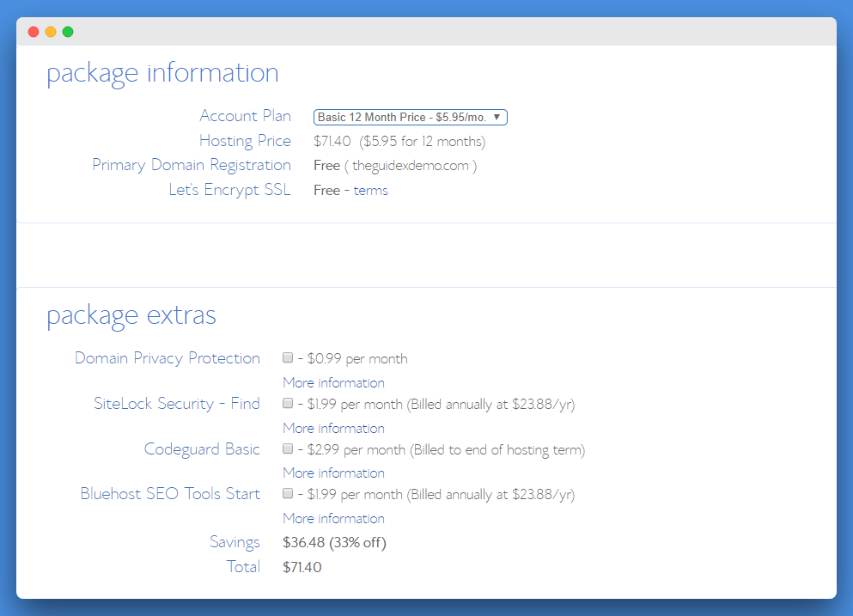Open More information under Domain Privacy Protection
Viewport: 853px width, 616px height.
point(333,383)
